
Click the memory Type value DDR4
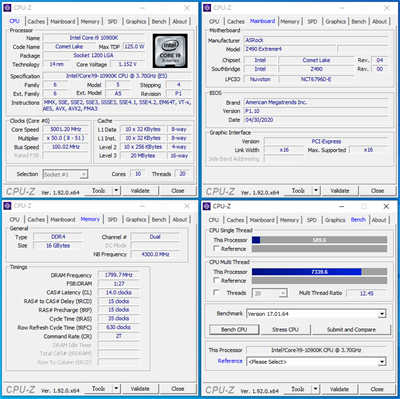click(x=58, y=237)
